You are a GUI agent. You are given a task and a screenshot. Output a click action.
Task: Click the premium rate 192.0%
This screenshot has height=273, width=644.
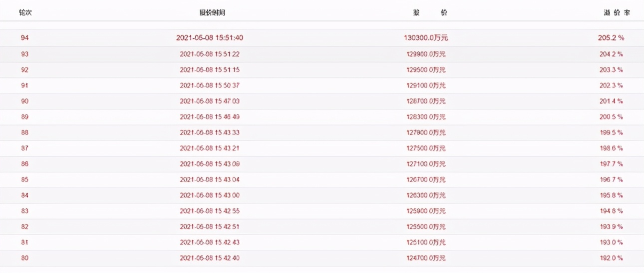tap(611, 258)
